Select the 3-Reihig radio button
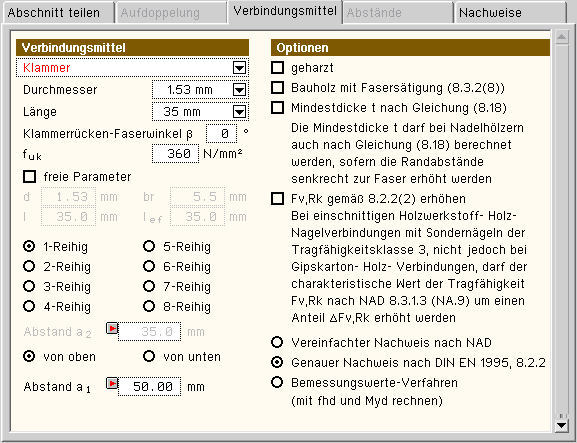This screenshot has width=577, height=443. click(29, 286)
